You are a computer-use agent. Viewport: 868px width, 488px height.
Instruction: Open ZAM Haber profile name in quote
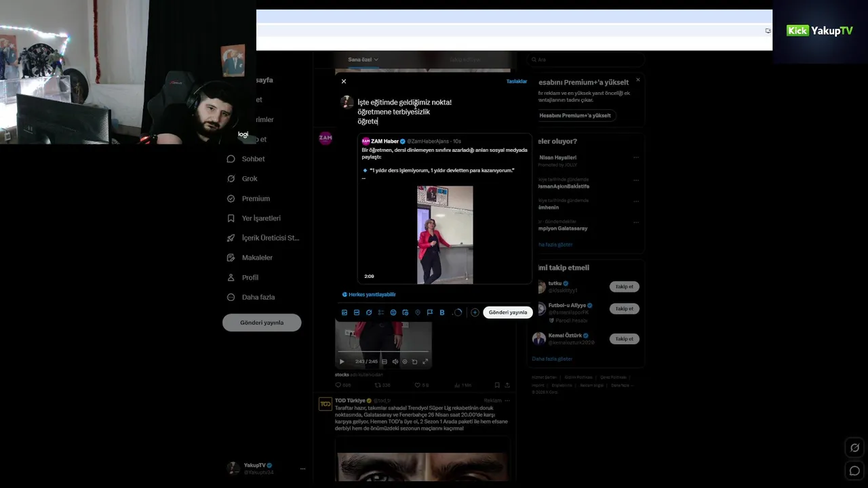pos(384,141)
